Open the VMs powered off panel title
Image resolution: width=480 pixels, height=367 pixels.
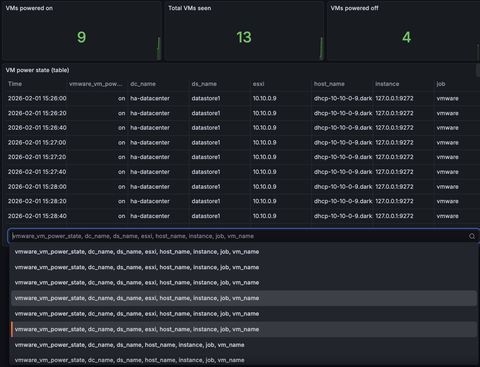(354, 8)
